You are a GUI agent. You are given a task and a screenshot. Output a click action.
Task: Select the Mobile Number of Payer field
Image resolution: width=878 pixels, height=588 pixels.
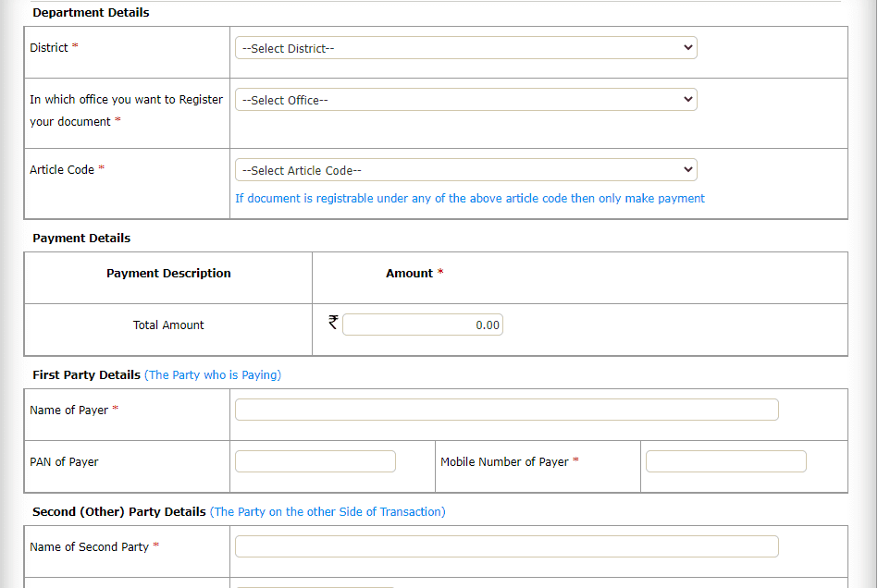coord(725,462)
